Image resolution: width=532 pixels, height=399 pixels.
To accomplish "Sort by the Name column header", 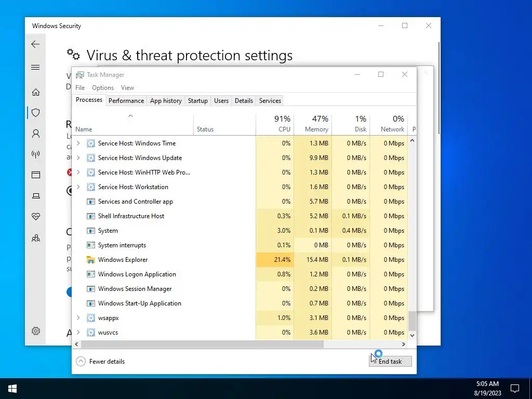I will tap(132, 124).
